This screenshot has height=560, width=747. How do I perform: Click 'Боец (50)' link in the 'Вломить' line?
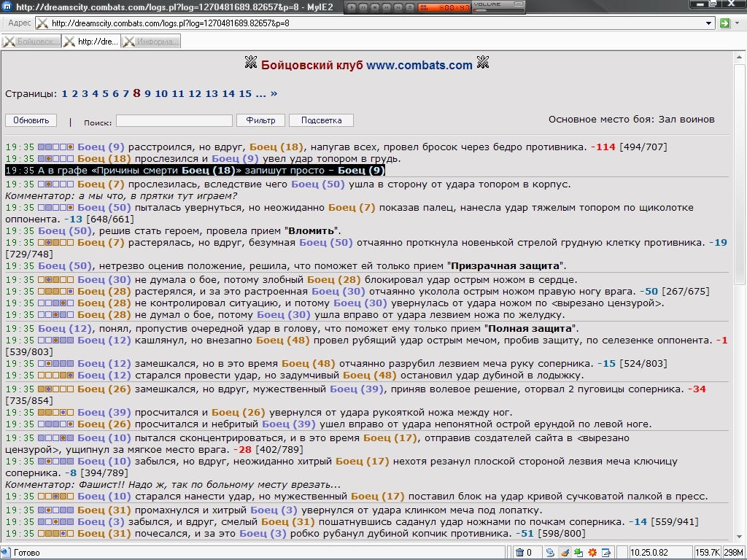point(65,231)
